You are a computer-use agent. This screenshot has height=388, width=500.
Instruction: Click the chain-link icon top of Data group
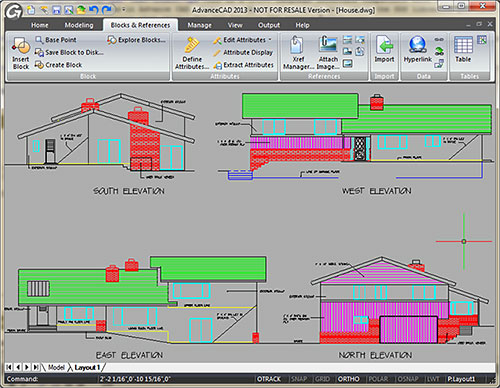(x=439, y=40)
